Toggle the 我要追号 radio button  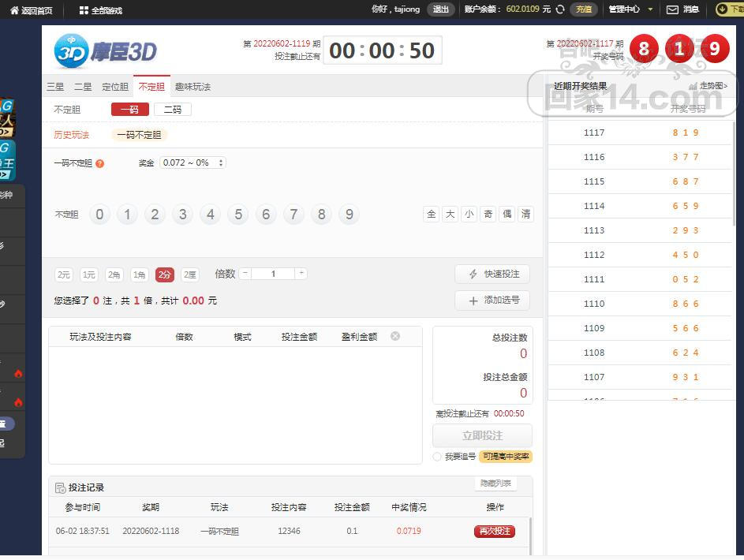tap(437, 457)
